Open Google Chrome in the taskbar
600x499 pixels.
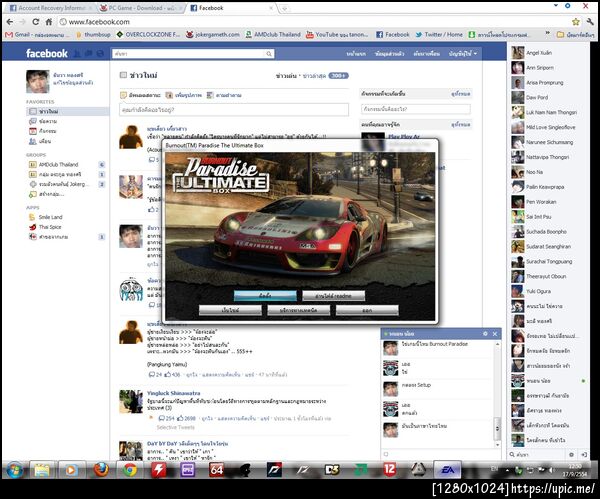pos(130,470)
